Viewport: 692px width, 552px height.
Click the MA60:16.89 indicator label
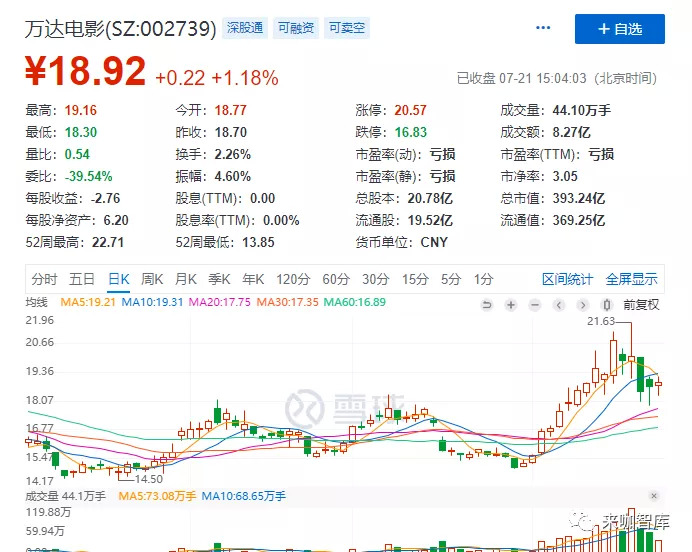click(355, 302)
